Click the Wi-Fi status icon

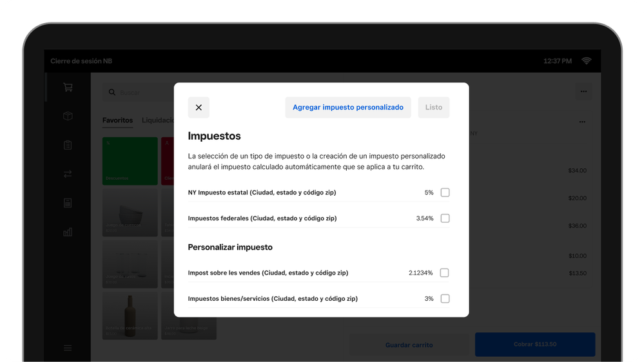pos(587,61)
